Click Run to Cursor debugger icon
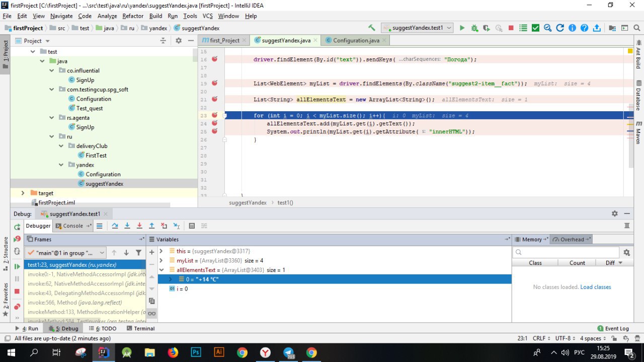The width and height of the screenshot is (644, 362). pyautogui.click(x=176, y=226)
